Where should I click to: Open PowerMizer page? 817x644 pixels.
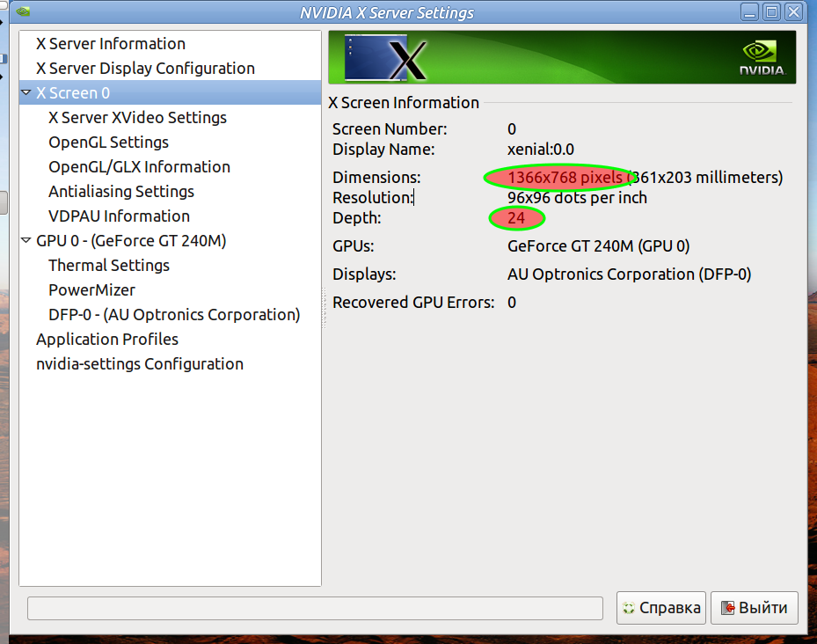[91, 290]
